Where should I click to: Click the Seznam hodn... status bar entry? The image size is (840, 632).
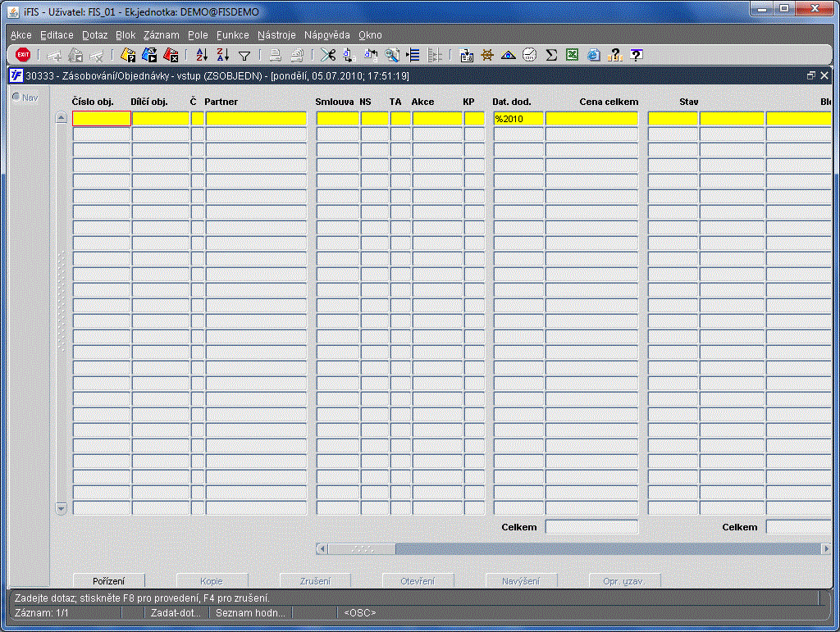250,612
